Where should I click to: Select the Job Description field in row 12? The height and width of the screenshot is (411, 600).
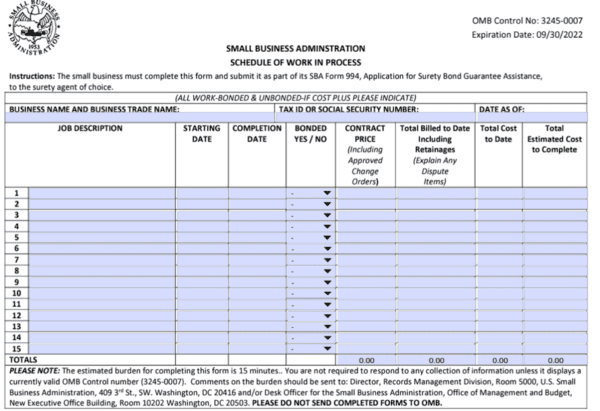click(102, 316)
